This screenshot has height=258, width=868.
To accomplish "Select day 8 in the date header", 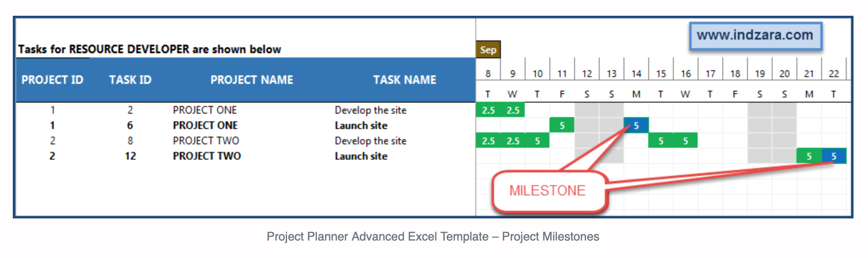I will pyautogui.click(x=488, y=74).
